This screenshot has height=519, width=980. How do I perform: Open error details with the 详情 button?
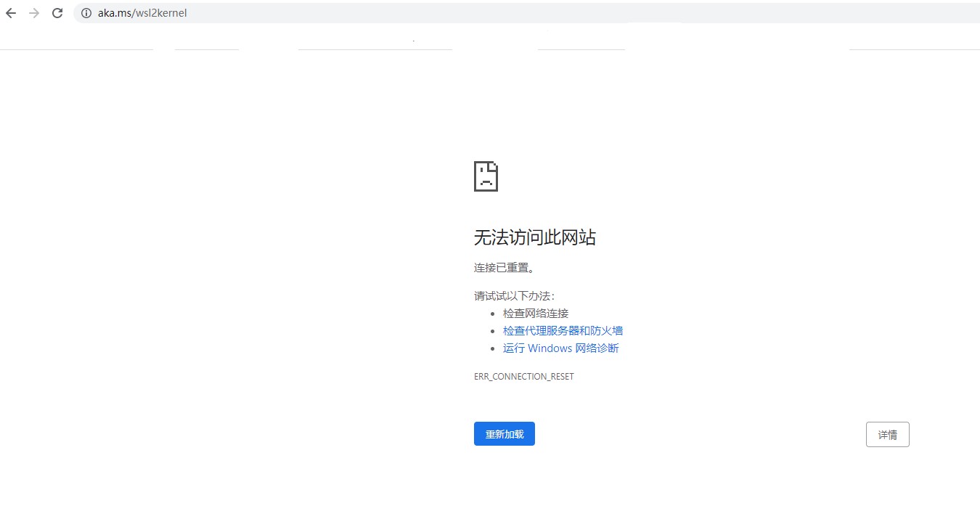[887, 435]
